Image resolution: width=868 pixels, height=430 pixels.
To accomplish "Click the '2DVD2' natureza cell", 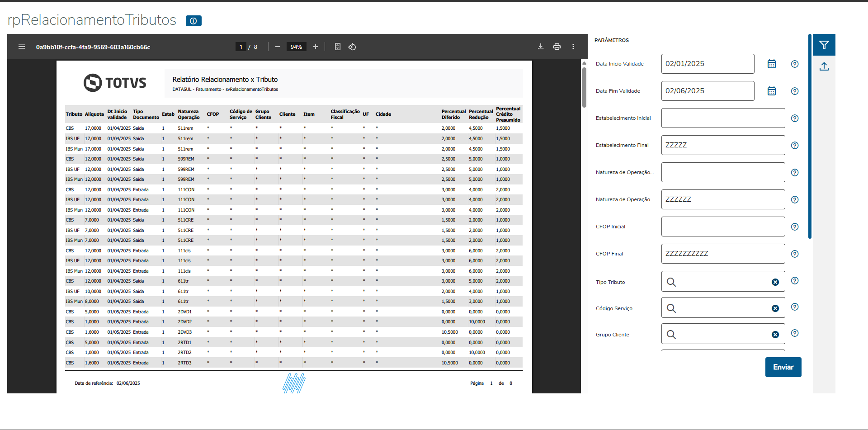I will 185,322.
